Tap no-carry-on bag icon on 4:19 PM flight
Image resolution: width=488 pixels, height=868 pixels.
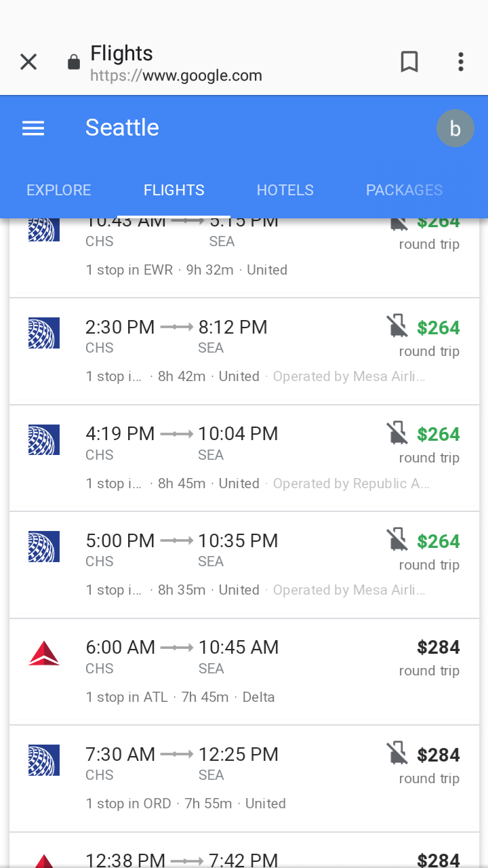point(398,433)
